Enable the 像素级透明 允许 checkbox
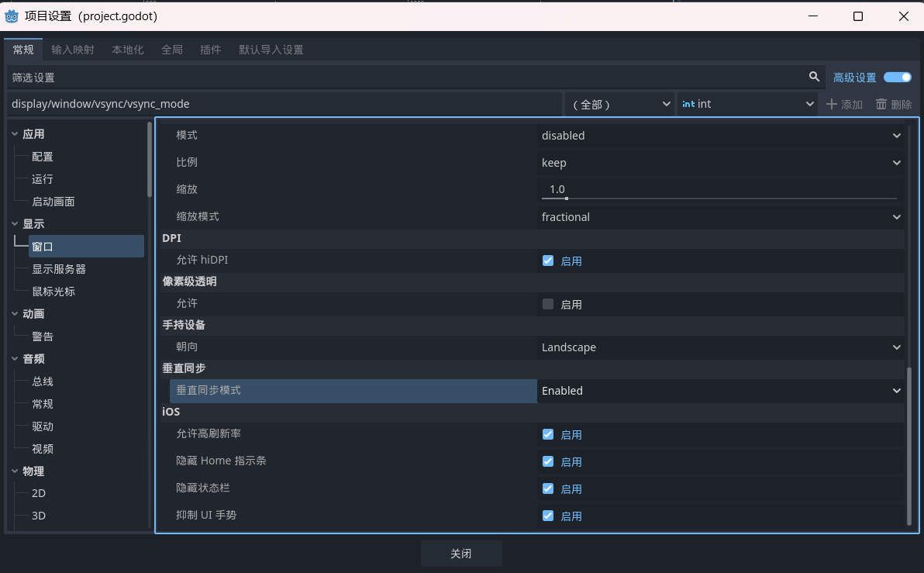924x573 pixels. [x=548, y=304]
